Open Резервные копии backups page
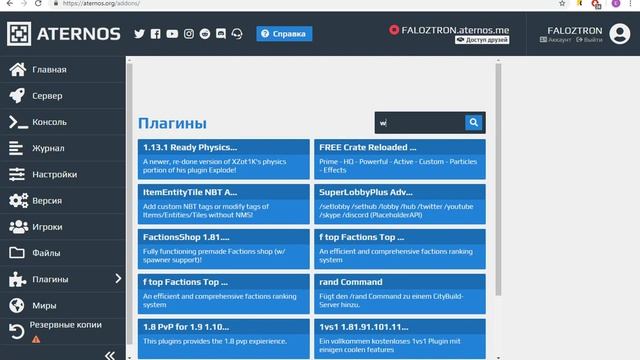640x360 pixels. click(x=63, y=331)
